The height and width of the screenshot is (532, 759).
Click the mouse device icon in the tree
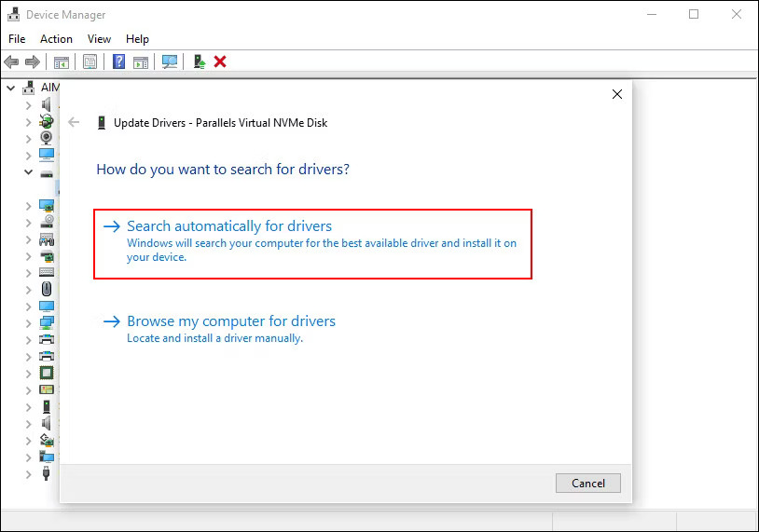click(x=47, y=289)
